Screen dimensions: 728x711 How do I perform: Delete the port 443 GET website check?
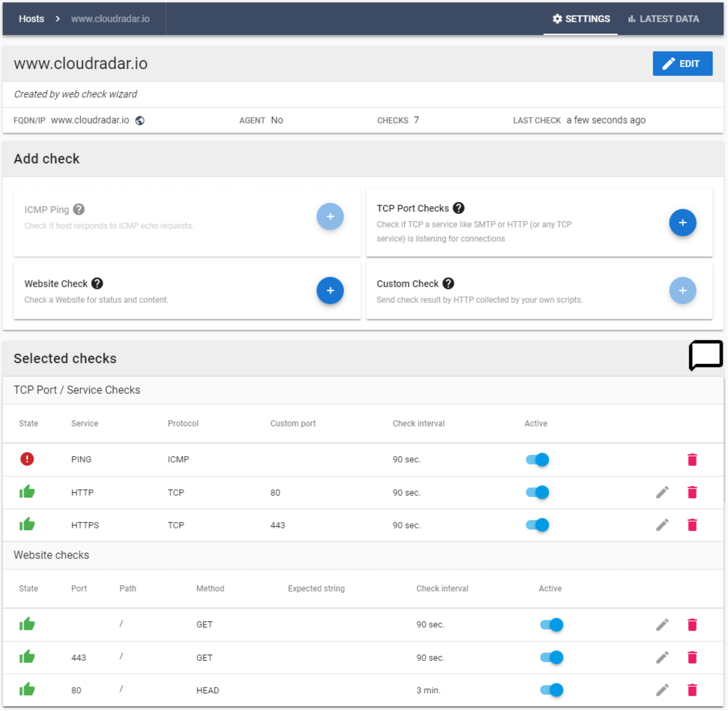[x=692, y=658]
